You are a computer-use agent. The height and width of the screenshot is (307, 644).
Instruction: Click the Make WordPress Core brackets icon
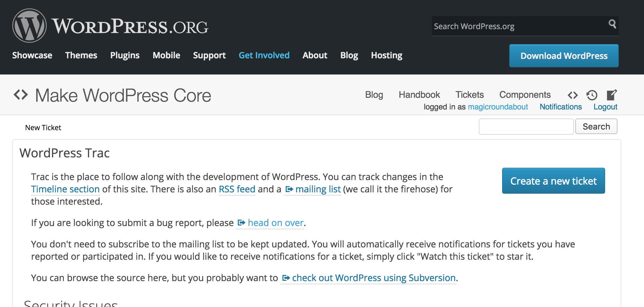[21, 95]
